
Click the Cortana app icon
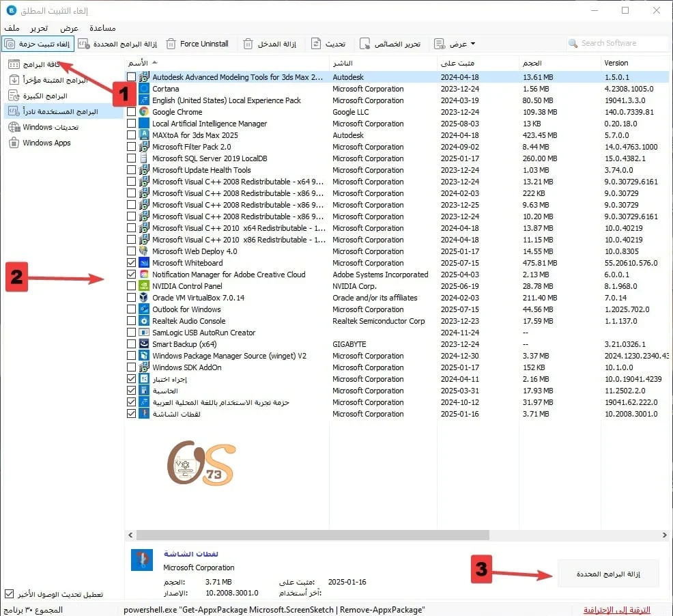pyautogui.click(x=144, y=89)
